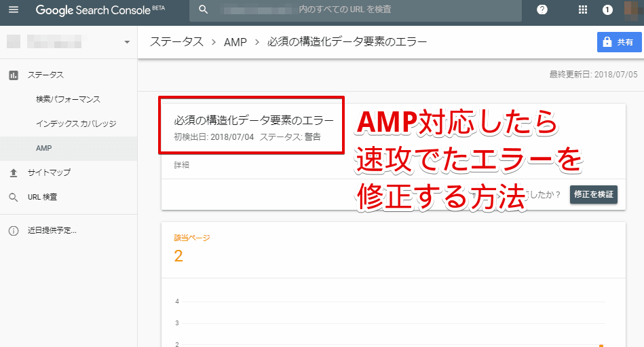Click the サイトマップ upload icon
The height and width of the screenshot is (347, 644).
click(x=14, y=172)
